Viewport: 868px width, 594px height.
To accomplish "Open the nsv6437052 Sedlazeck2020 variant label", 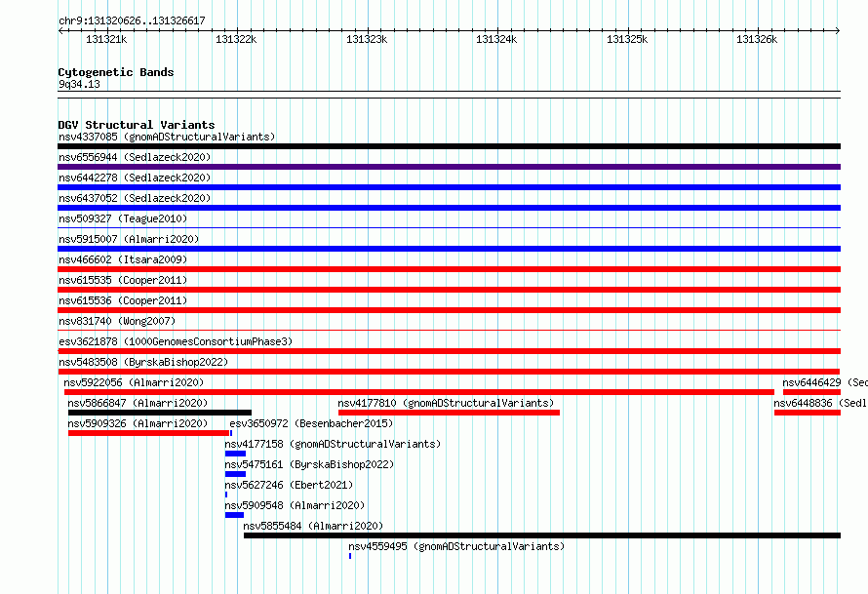I will [135, 198].
